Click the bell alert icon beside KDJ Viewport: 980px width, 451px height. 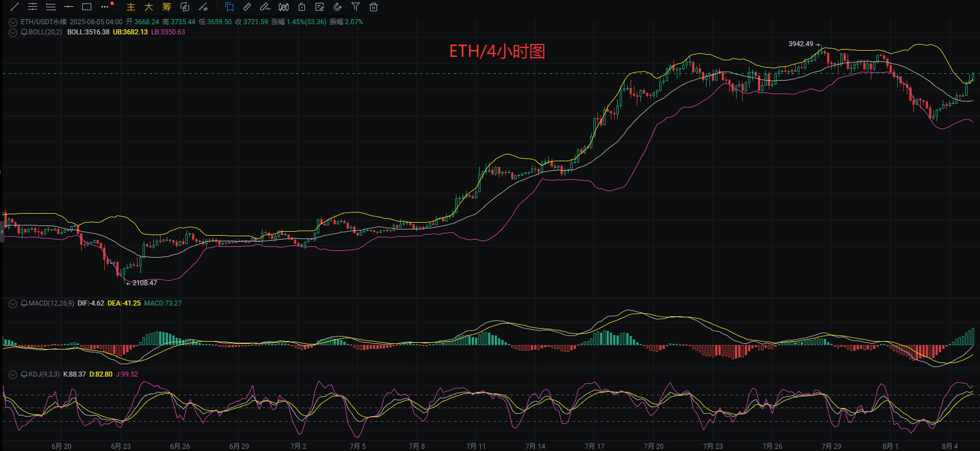pos(24,374)
